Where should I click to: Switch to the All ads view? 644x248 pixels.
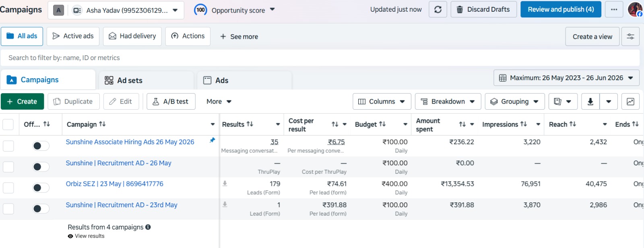click(22, 36)
